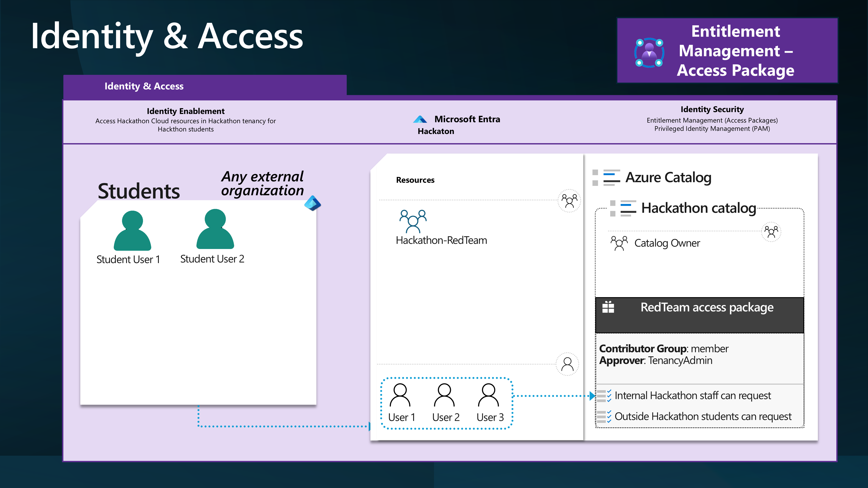The image size is (868, 488).
Task: Click the Students heading
Action: tap(138, 191)
